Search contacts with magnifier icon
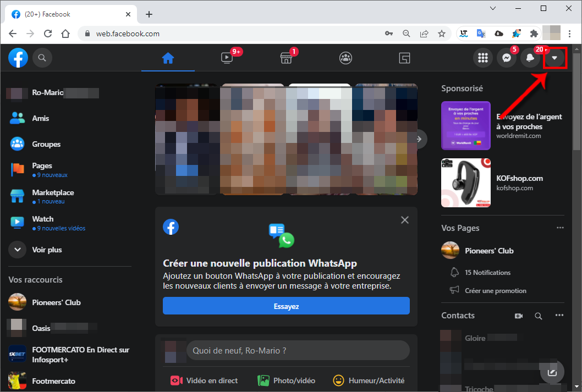Viewport: 582px width, 392px height. [x=538, y=316]
